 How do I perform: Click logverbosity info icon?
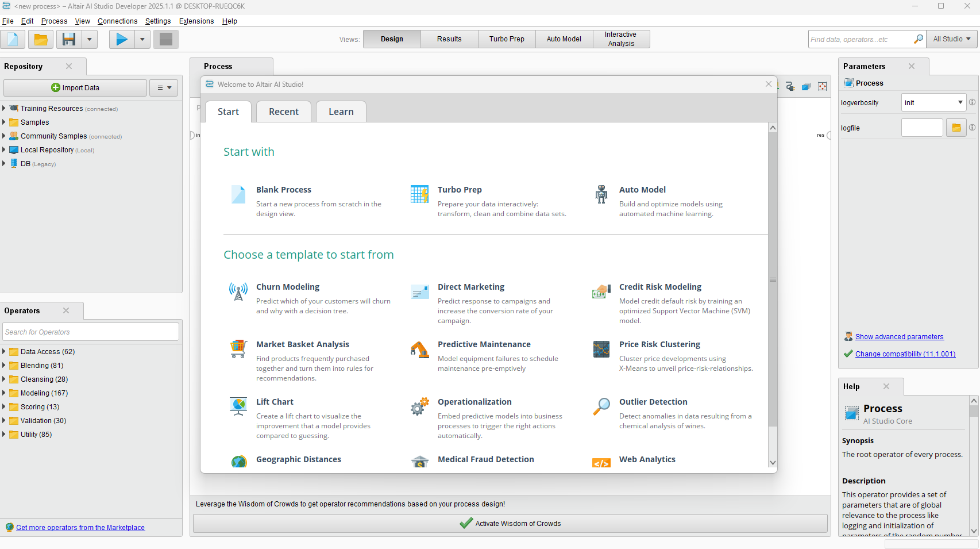972,102
